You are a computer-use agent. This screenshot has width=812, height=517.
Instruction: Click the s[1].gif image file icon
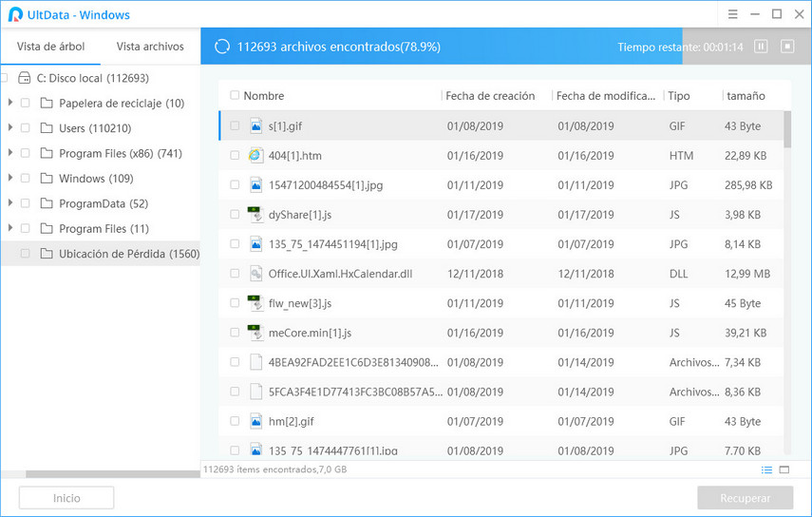pyautogui.click(x=255, y=125)
